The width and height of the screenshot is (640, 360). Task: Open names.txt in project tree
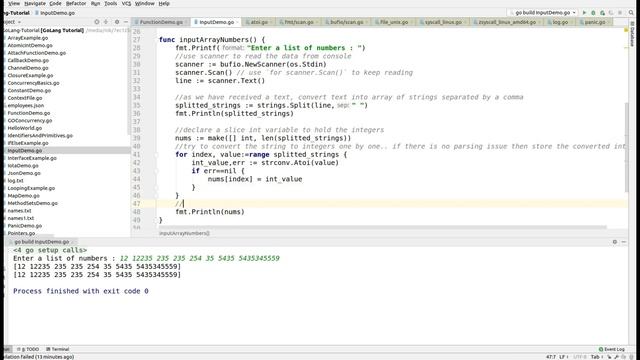(19, 211)
